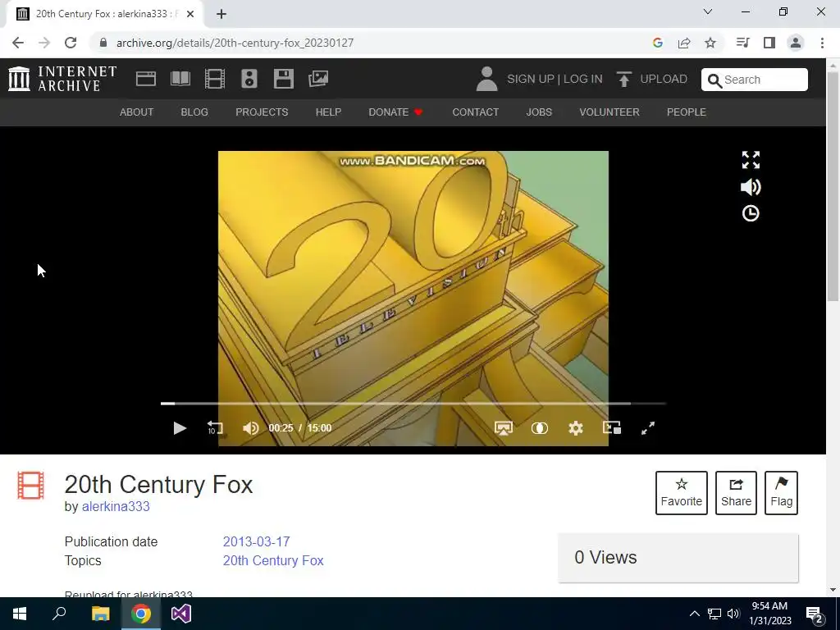Toggle theater full-size view icon
This screenshot has height=630, width=840.
[x=751, y=160]
